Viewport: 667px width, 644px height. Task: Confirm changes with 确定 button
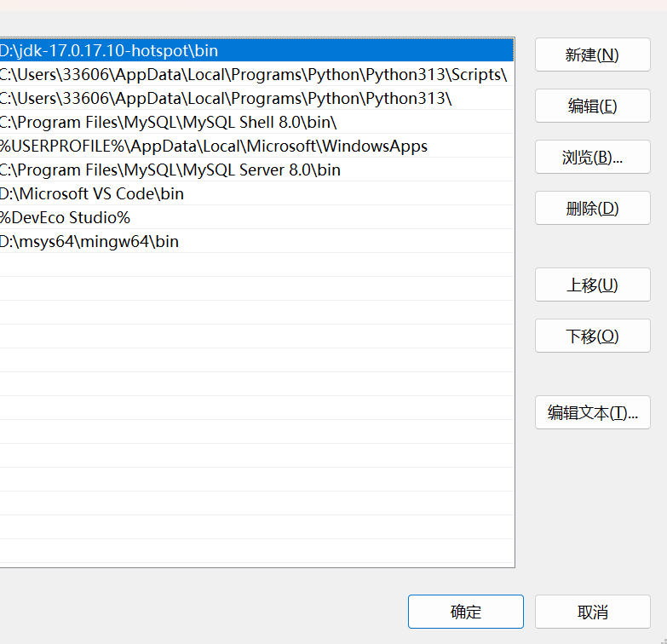[466, 612]
